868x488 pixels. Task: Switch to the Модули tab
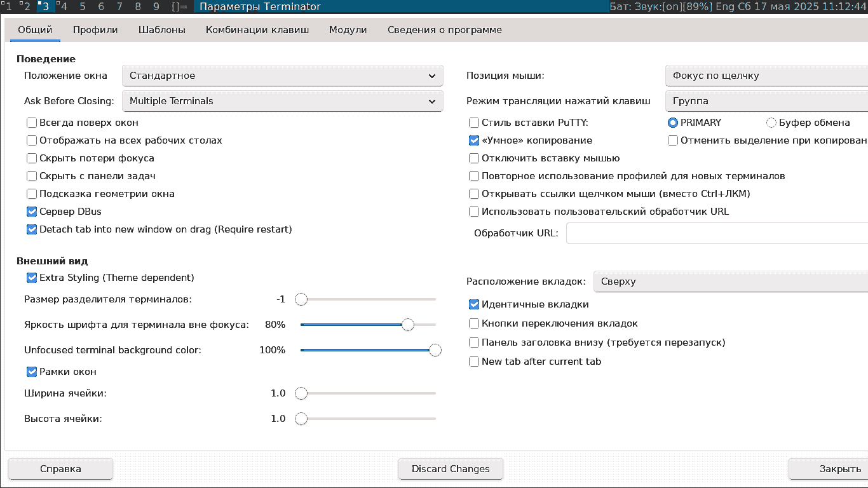pos(348,30)
